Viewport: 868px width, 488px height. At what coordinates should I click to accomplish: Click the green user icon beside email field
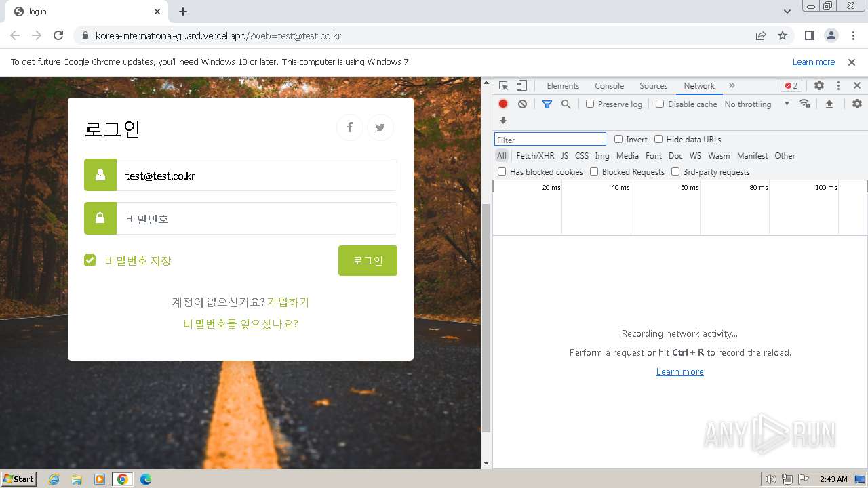(100, 175)
